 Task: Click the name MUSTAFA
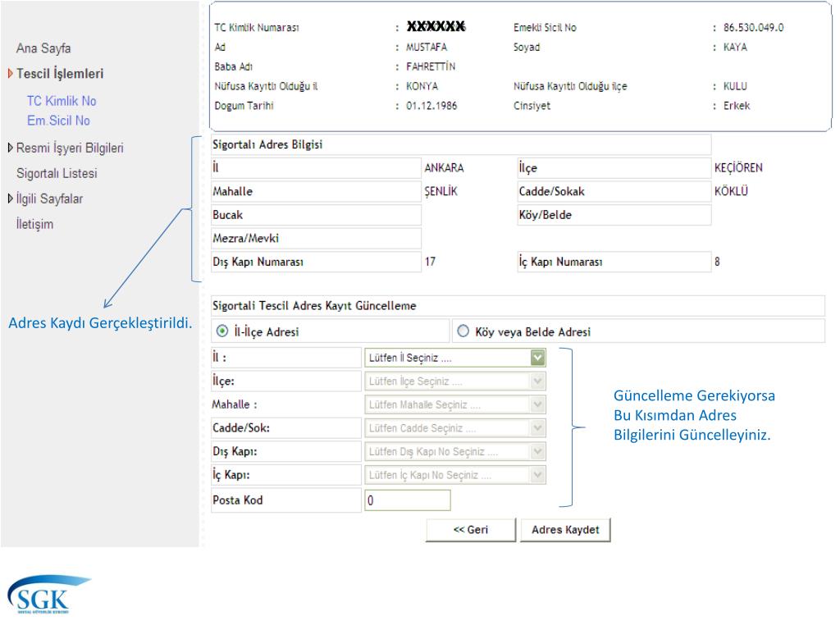point(427,47)
